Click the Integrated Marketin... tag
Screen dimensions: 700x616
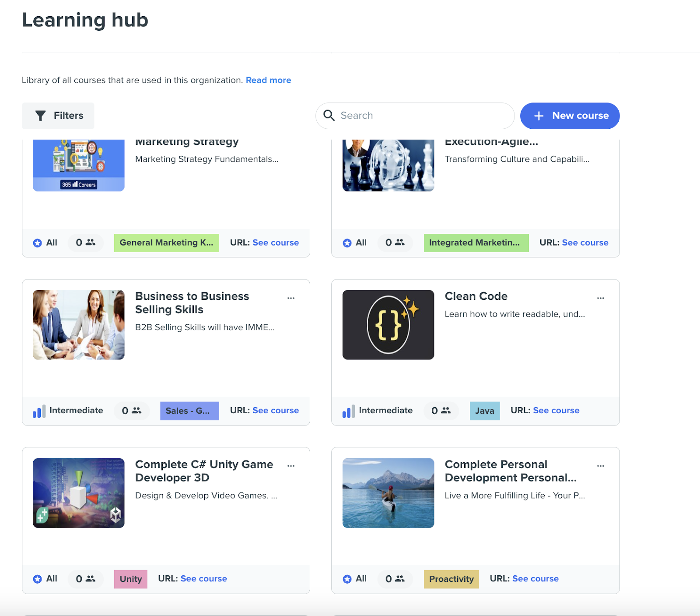476,243
